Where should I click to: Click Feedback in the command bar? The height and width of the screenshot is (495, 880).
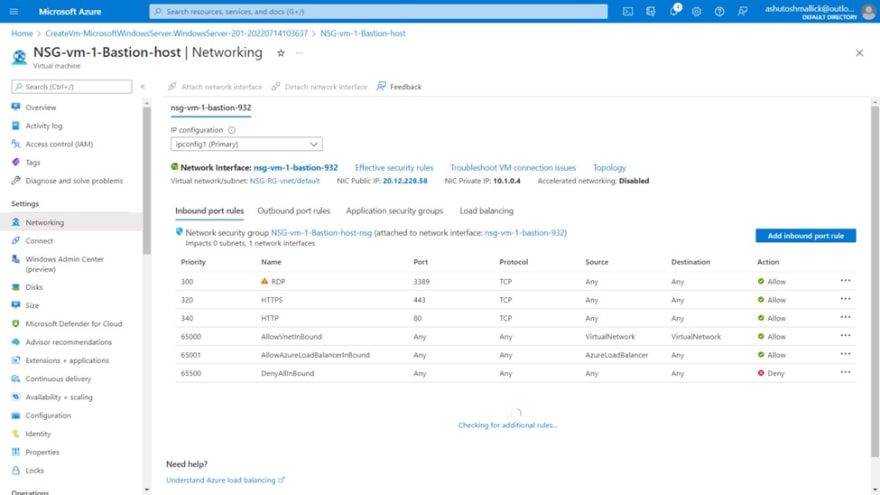pos(399,86)
